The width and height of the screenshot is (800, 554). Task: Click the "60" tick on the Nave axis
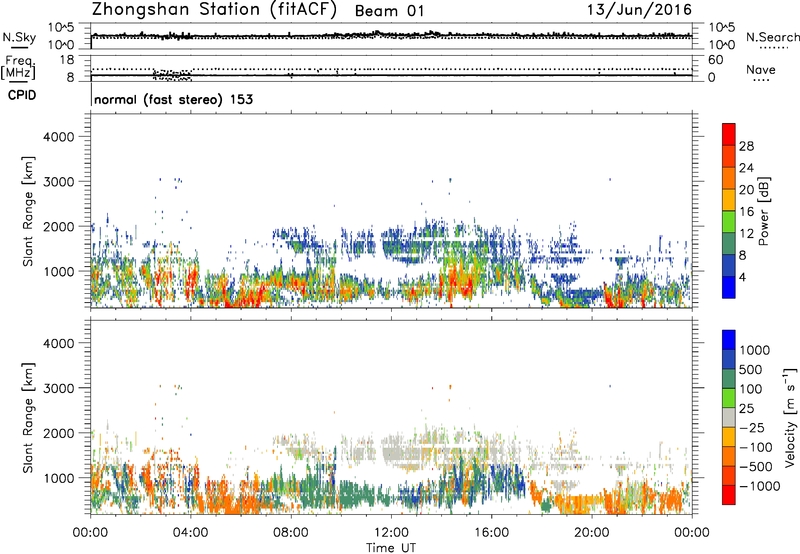[715, 60]
